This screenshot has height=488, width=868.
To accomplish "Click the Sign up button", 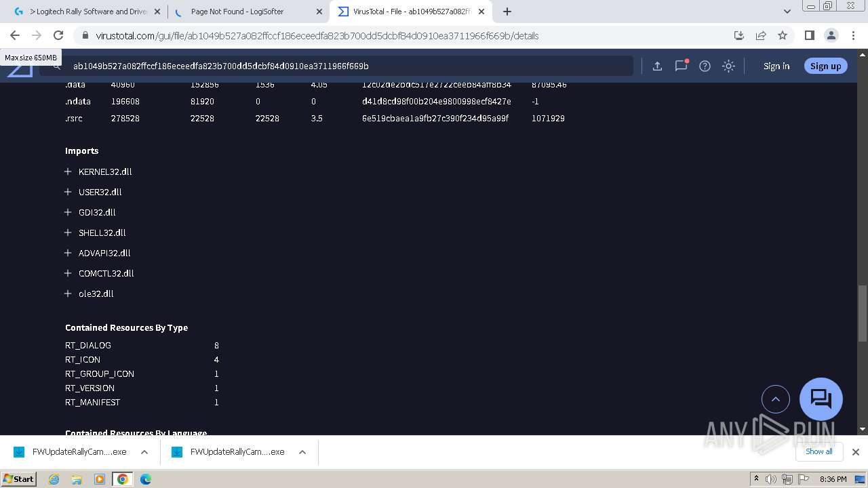I will (x=825, y=66).
